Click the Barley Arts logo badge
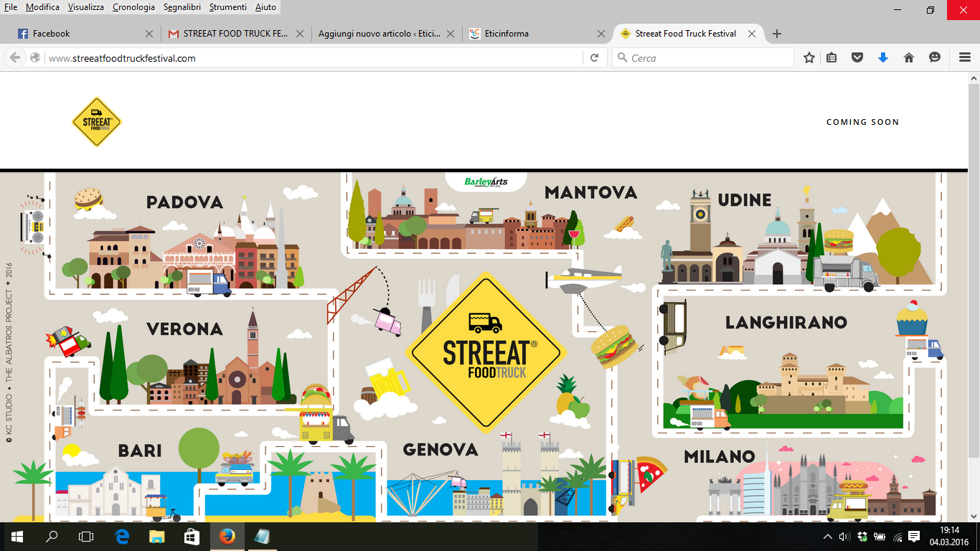This screenshot has height=551, width=980. point(486,182)
